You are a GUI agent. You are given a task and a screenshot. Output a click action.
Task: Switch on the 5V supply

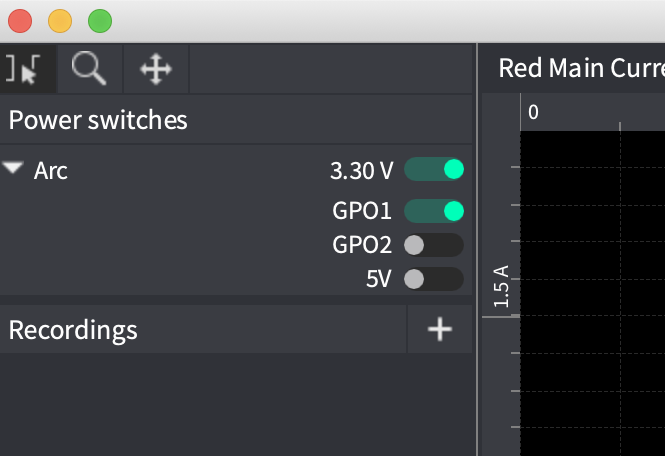coord(434,279)
